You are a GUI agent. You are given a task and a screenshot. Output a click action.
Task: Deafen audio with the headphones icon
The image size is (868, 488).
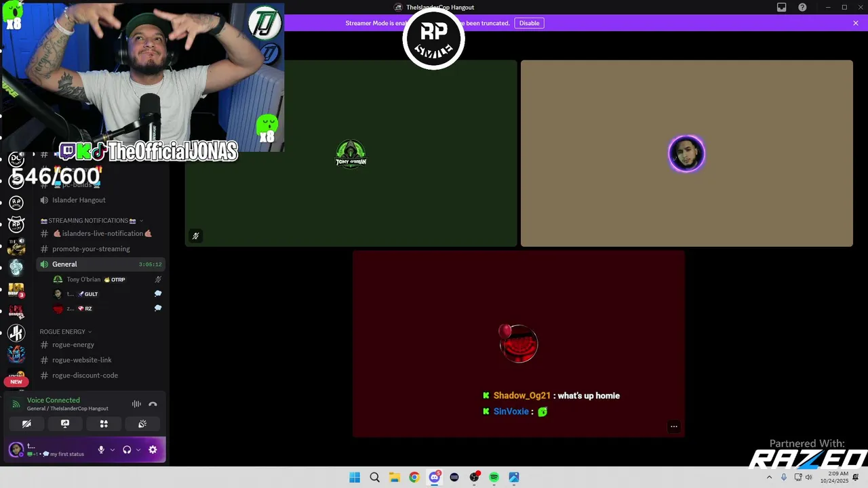[x=127, y=449]
